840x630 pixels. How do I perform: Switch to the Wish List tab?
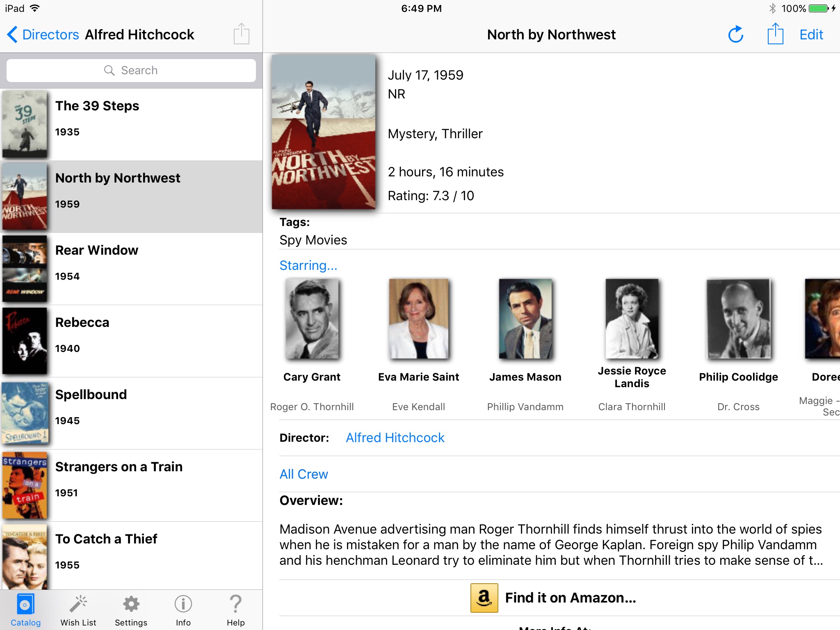tap(78, 610)
